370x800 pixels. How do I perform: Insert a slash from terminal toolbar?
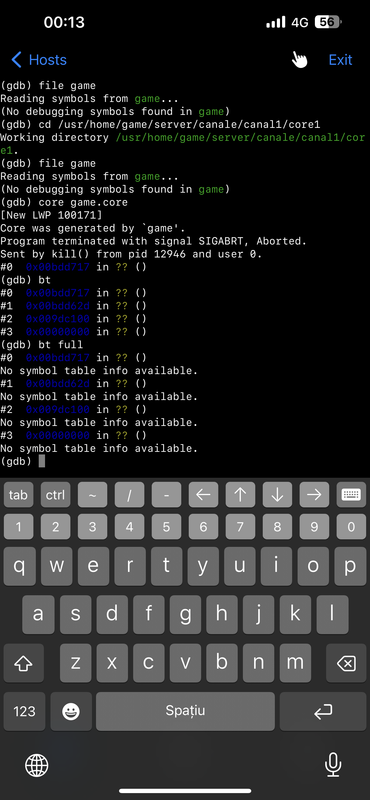(130, 495)
